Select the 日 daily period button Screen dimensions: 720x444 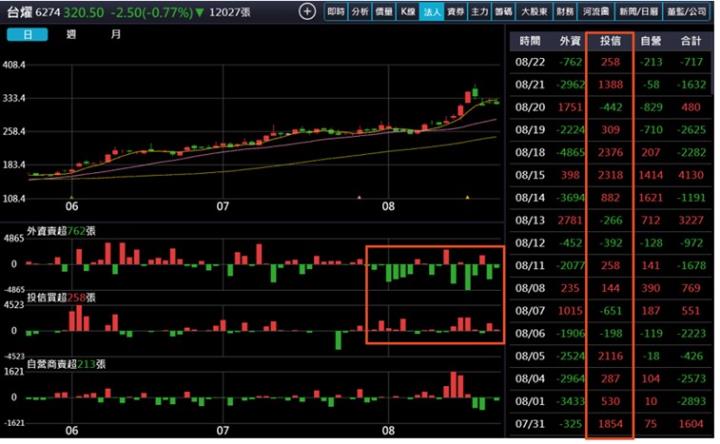tap(28, 34)
